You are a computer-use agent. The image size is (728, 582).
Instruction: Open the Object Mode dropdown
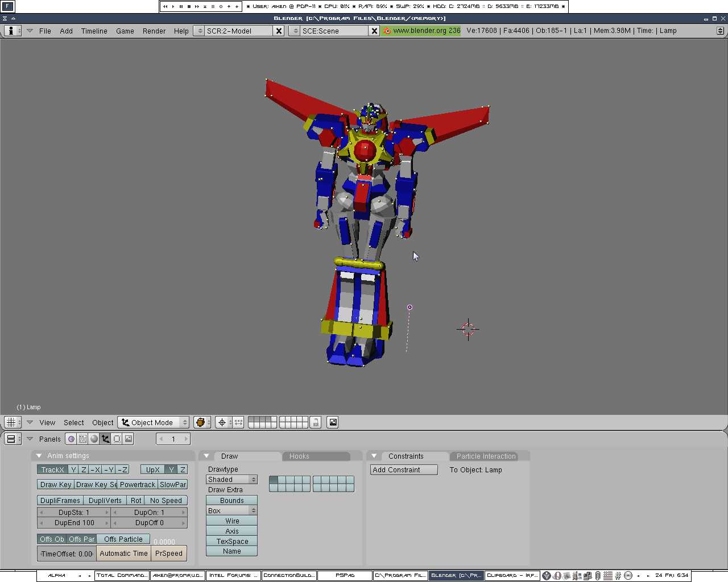[x=154, y=422]
